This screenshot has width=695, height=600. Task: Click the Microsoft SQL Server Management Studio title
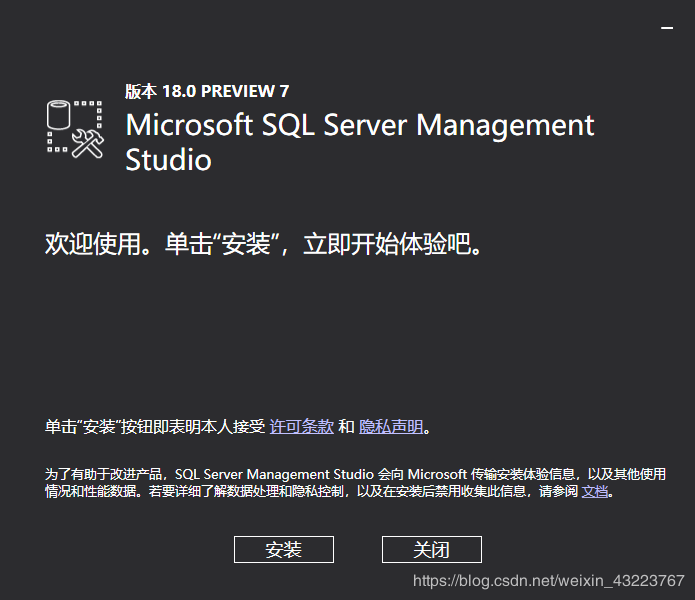(359, 142)
